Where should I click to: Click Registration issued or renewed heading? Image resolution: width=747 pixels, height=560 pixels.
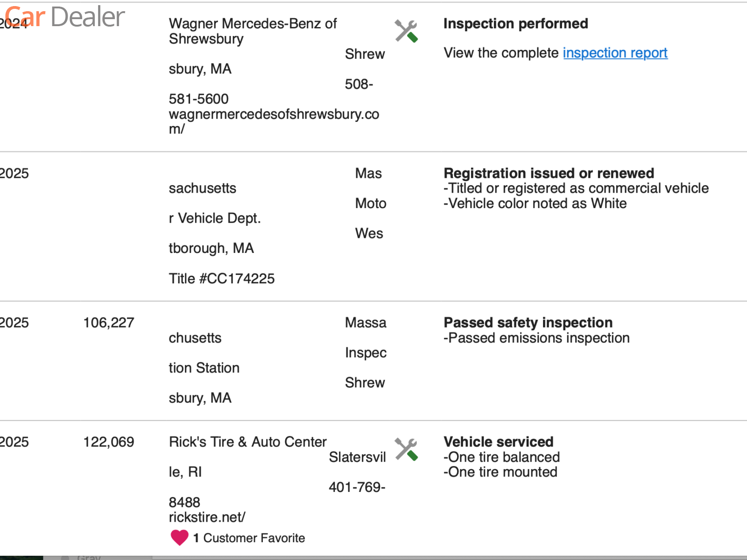pyautogui.click(x=549, y=173)
